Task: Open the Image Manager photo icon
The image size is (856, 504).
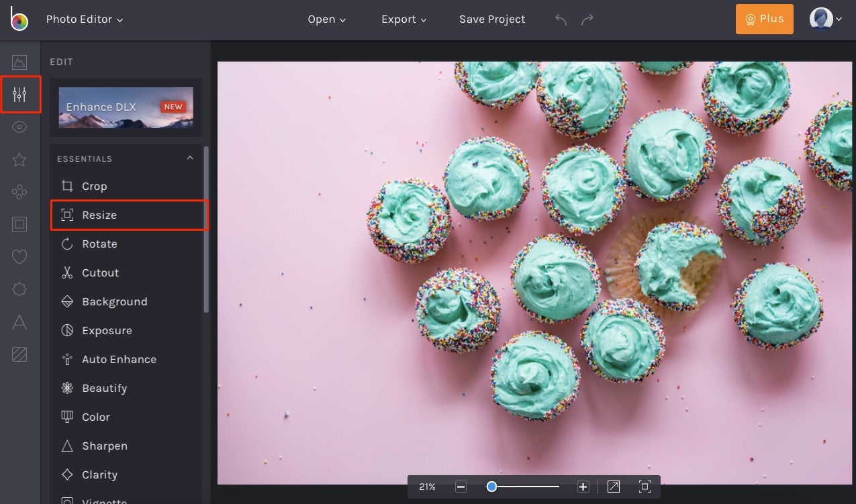Action: tap(19, 62)
